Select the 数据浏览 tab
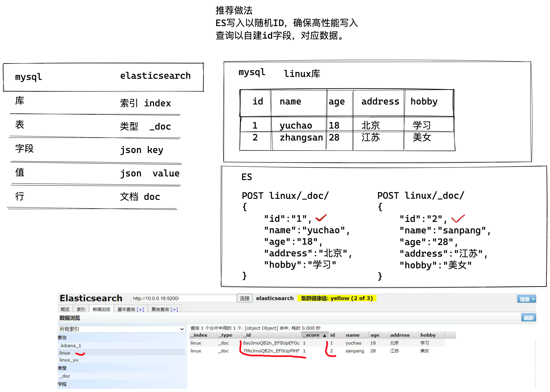 point(101,309)
